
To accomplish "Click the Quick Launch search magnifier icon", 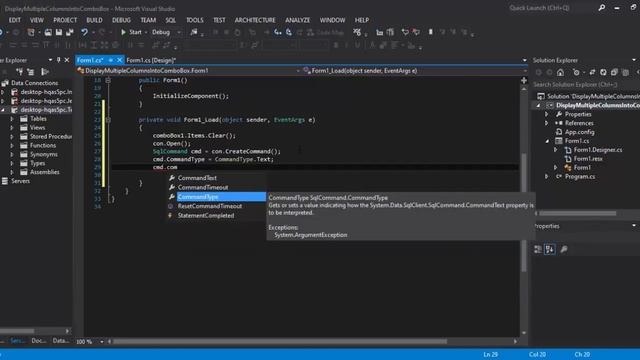I will (602, 8).
